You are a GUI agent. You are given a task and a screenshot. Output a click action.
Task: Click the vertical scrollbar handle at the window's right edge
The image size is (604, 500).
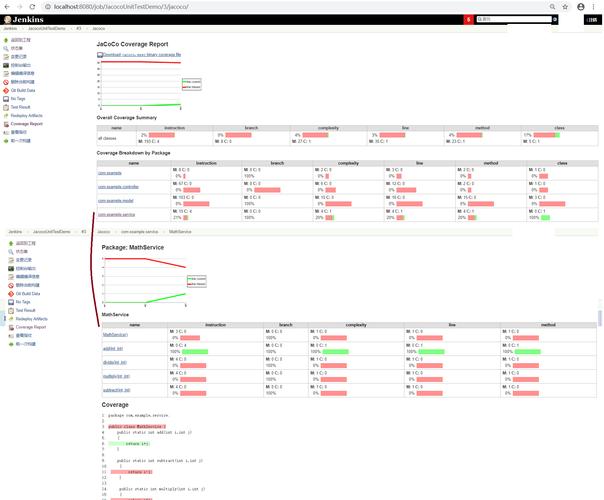point(600,318)
